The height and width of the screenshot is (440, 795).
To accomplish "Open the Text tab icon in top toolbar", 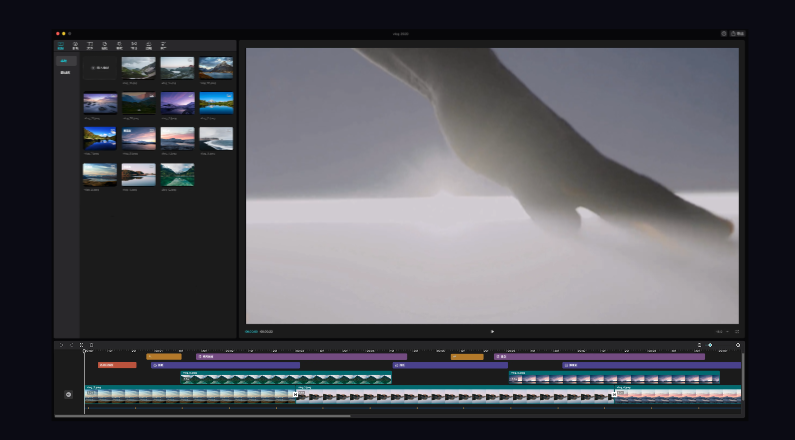I will coord(90,45).
